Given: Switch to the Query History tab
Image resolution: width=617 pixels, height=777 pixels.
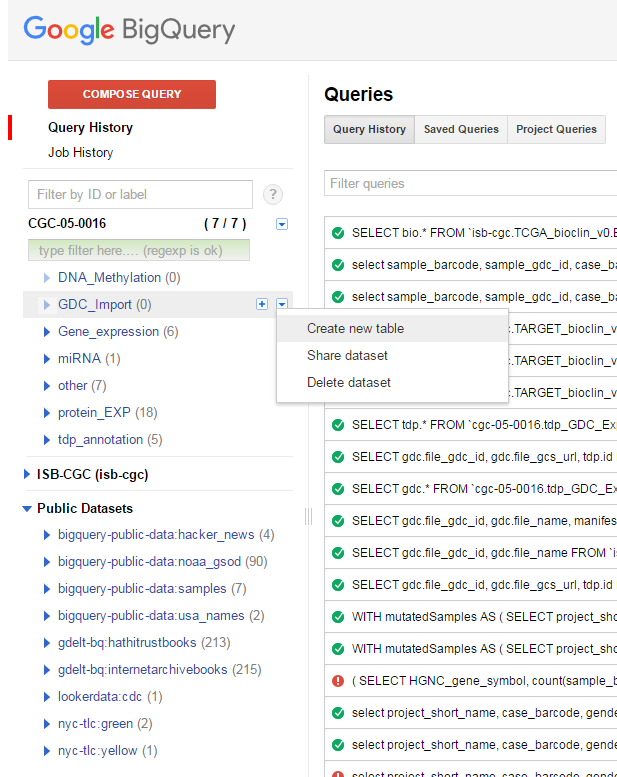Looking at the screenshot, I should point(369,129).
